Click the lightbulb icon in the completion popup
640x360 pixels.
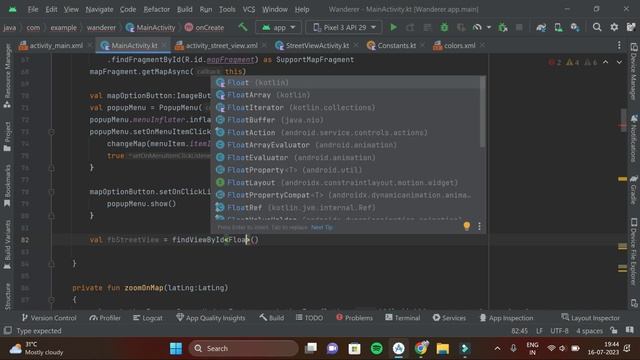tap(467, 226)
